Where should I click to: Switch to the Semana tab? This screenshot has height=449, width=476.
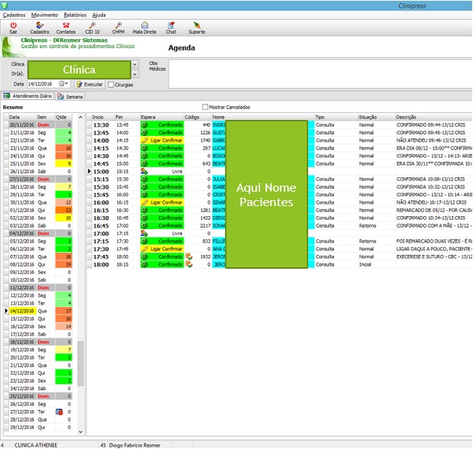click(x=70, y=96)
